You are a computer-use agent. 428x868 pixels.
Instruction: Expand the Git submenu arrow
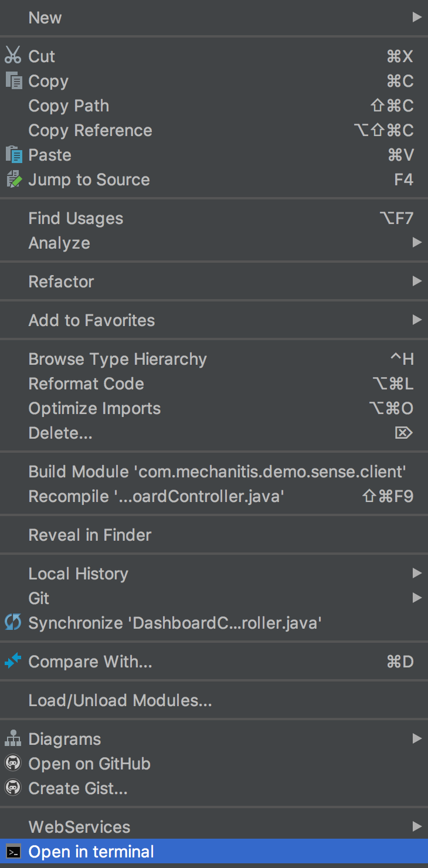[417, 598]
